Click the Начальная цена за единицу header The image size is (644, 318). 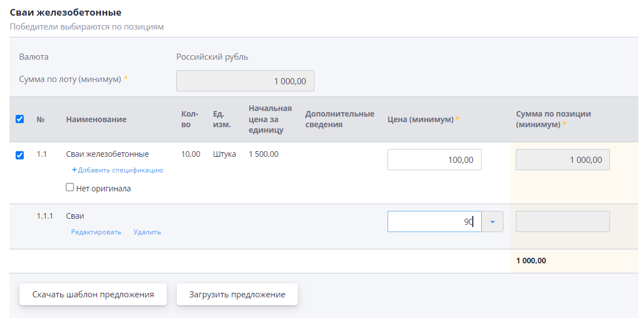pos(270,119)
